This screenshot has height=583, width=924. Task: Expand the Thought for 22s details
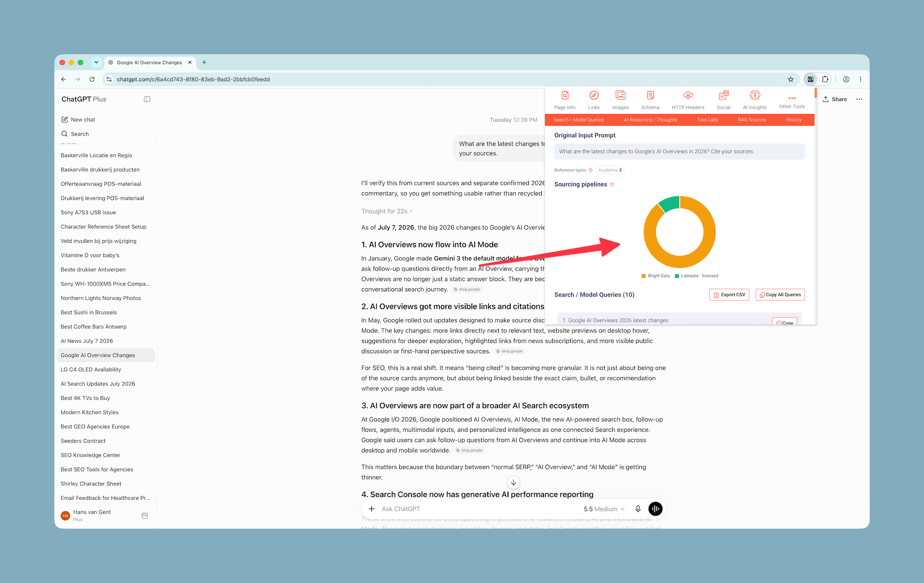pyautogui.click(x=387, y=211)
